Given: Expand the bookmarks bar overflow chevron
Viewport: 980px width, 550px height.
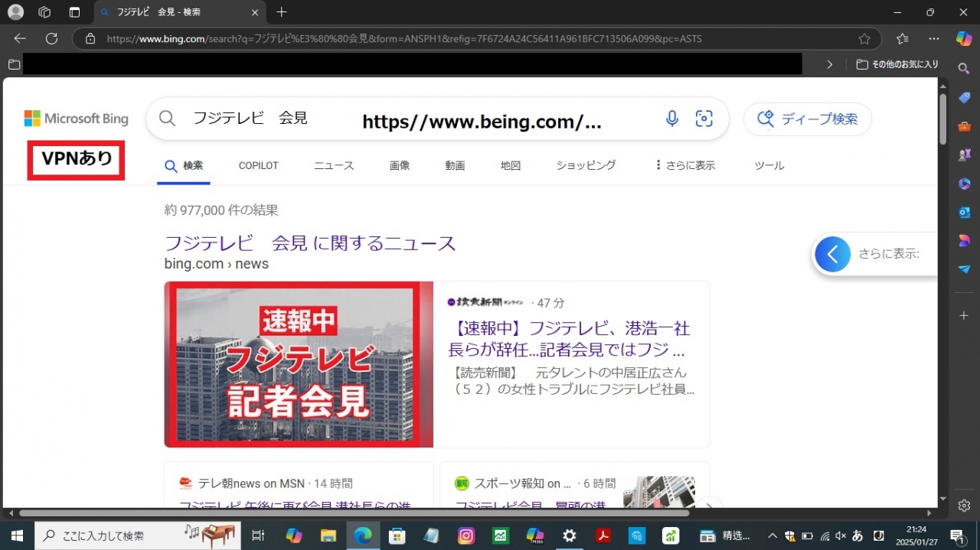Looking at the screenshot, I should (x=829, y=64).
